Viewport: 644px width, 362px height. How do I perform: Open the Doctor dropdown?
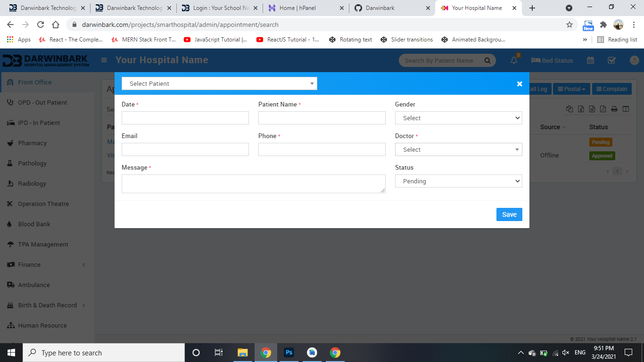point(458,149)
